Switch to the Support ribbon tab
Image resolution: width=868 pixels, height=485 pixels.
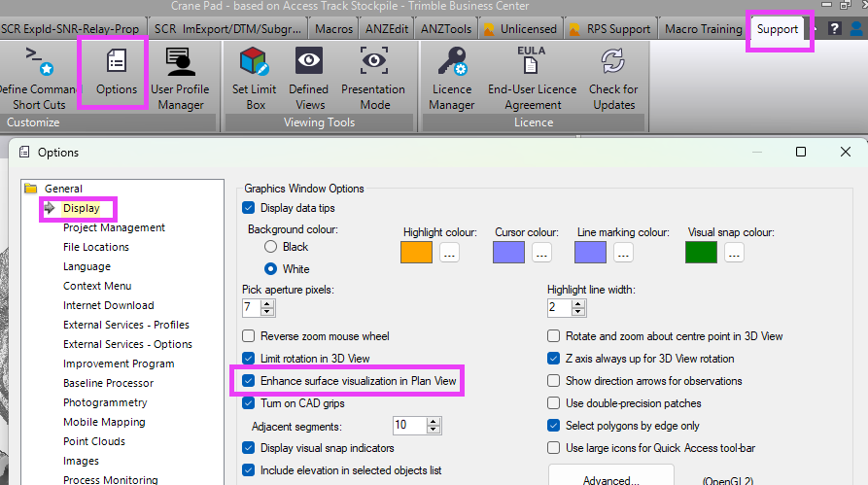pos(778,29)
